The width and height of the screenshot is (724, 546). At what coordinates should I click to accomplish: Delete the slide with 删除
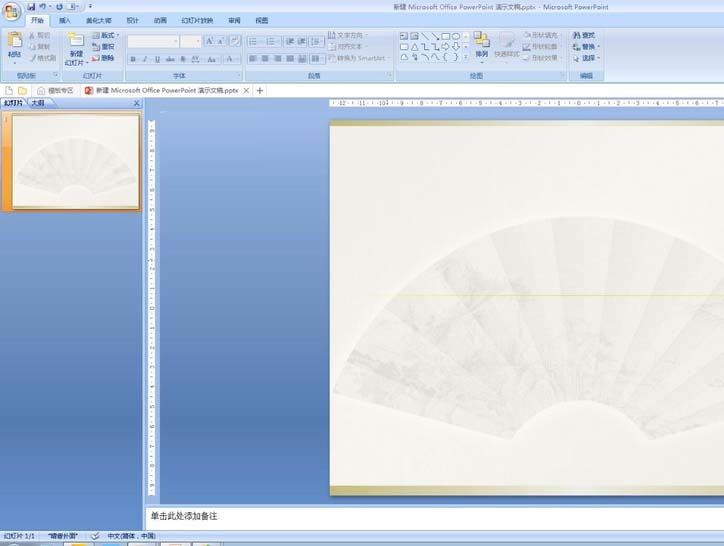[103, 58]
